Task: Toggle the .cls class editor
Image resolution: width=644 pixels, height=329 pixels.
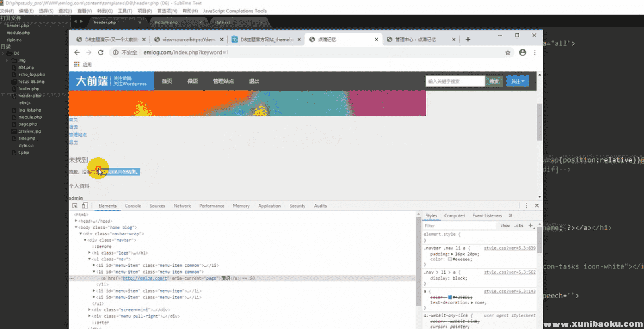Action: coord(518,225)
